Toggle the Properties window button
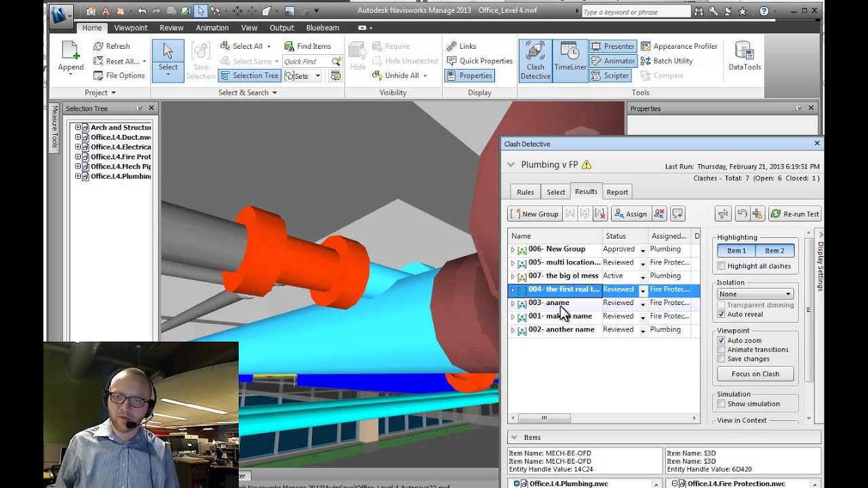868x488 pixels. coord(469,75)
